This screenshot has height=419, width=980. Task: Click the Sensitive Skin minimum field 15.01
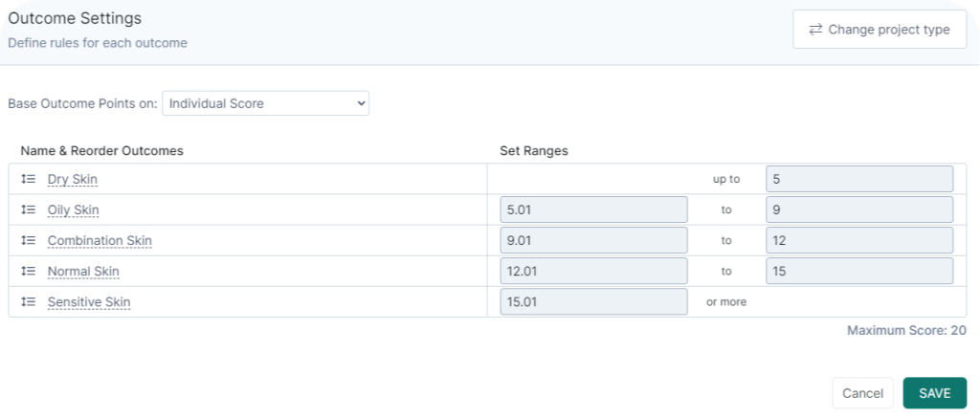point(593,301)
